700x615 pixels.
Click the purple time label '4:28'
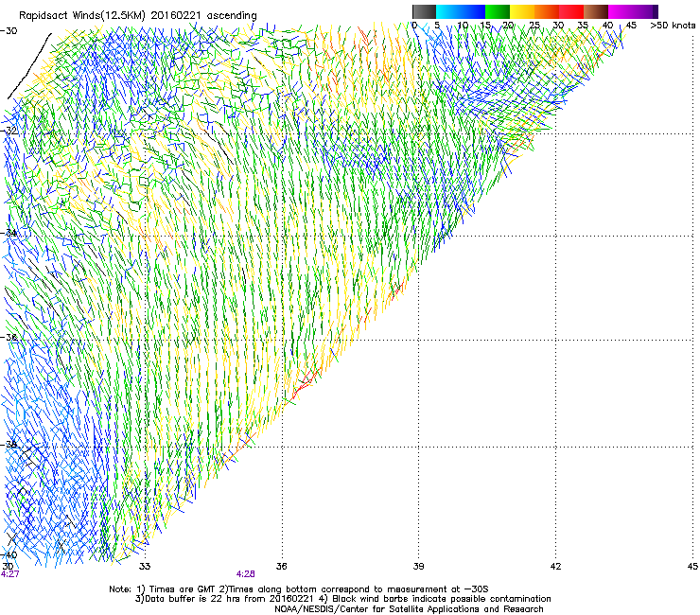click(246, 574)
